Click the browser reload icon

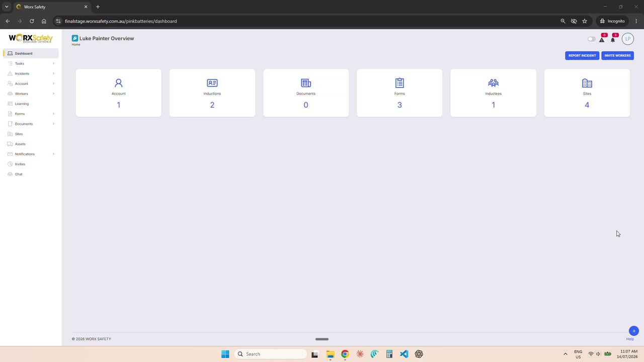[32, 21]
